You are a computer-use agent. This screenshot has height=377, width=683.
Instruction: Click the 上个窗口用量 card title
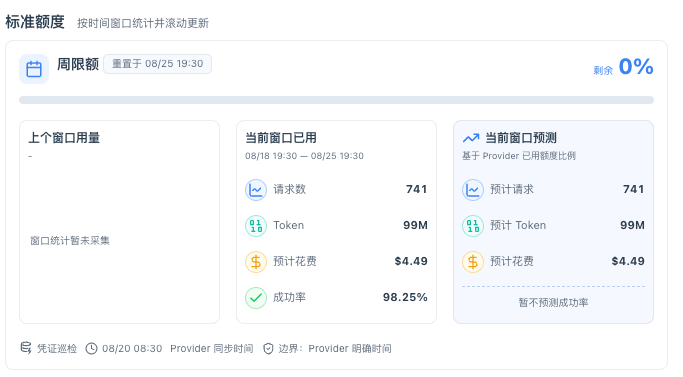64,138
